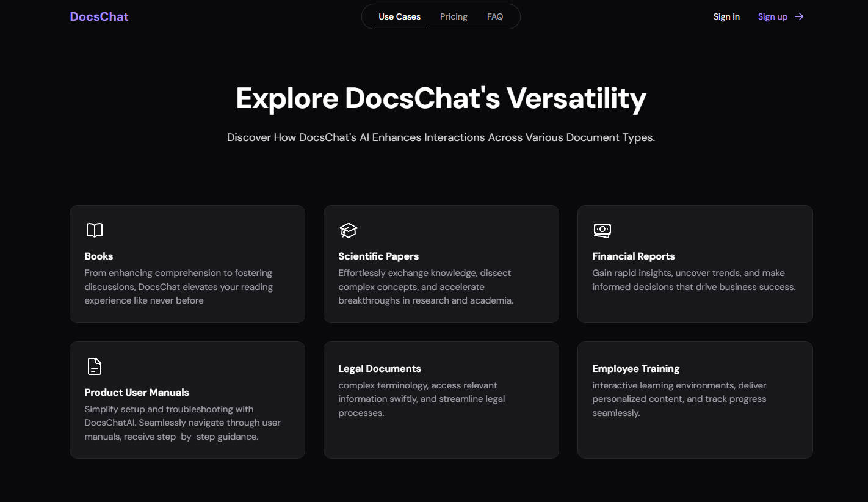
Task: Select the Legal Documents card
Action: tap(441, 400)
